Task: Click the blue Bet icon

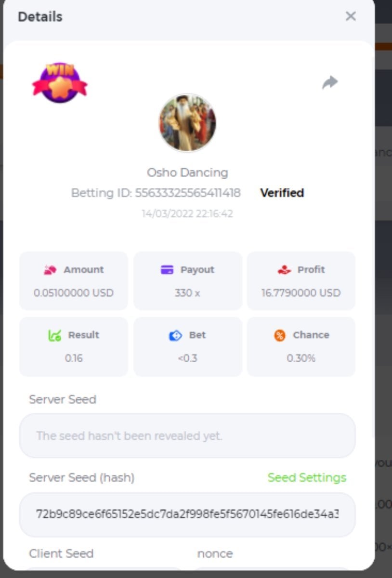Action: [175, 335]
